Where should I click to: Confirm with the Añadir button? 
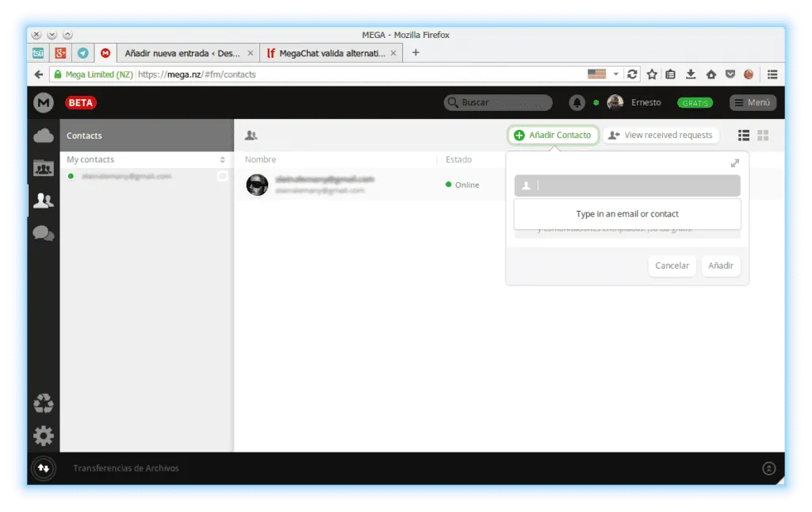pos(720,266)
